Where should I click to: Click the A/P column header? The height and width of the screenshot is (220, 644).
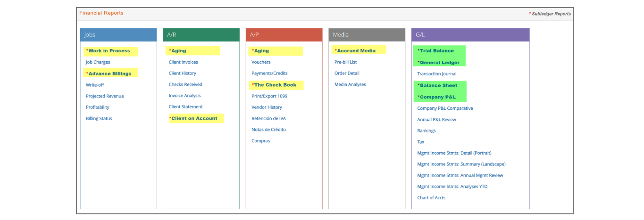coord(284,35)
